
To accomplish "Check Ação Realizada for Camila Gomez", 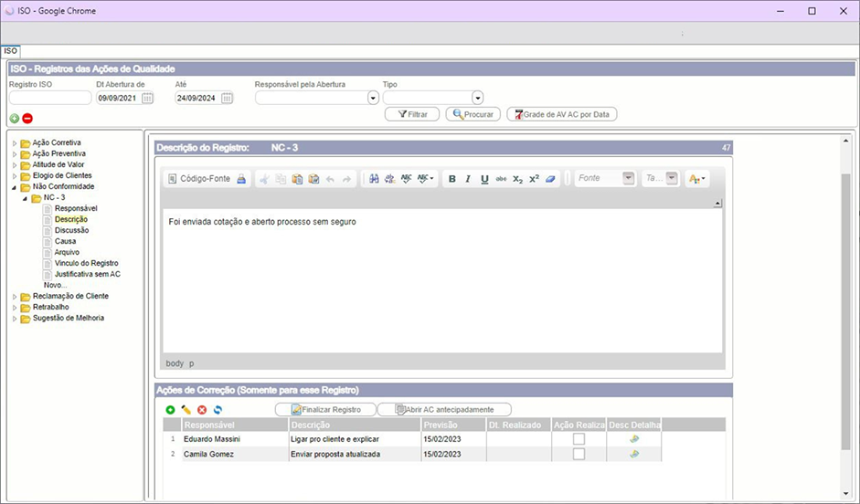I will coord(579,454).
